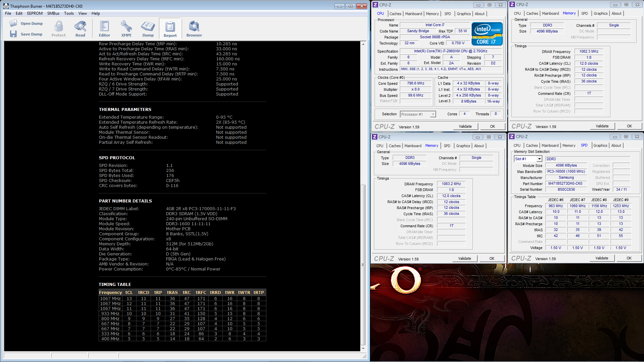The width and height of the screenshot is (644, 362).
Task: Click Validate in bottom-left CPU-Z Memory window
Action: 465,258
